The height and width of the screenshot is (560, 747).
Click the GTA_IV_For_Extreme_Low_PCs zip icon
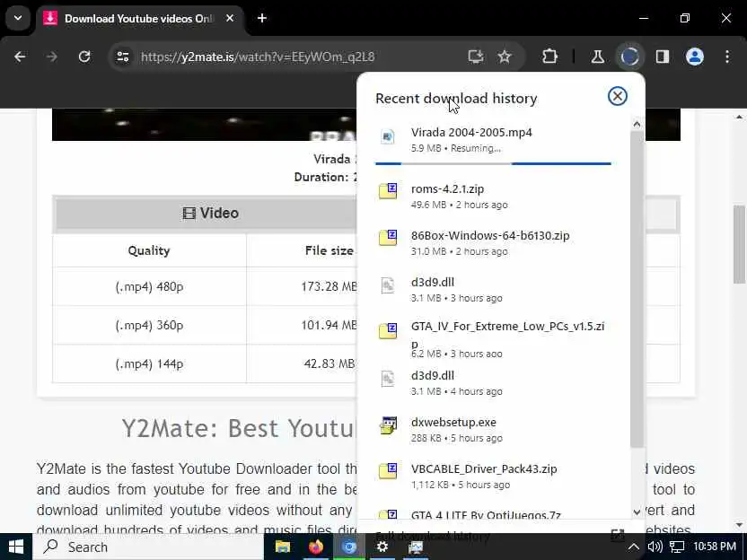pos(388,330)
